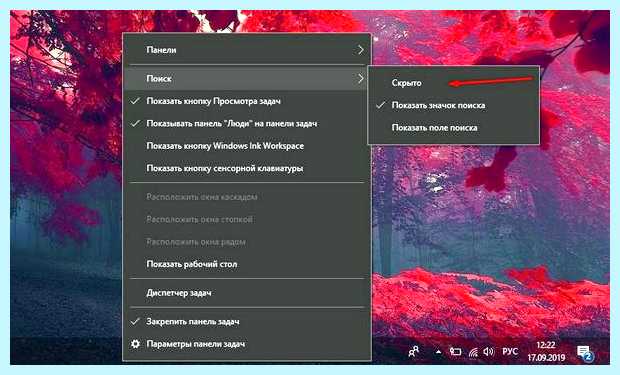Open the Wi-Fi network tray icon
The width and height of the screenshot is (620, 375).
coord(473,352)
